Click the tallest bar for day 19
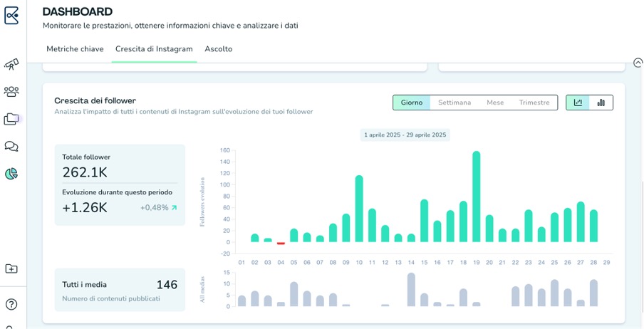The width and height of the screenshot is (644, 329). (476, 196)
